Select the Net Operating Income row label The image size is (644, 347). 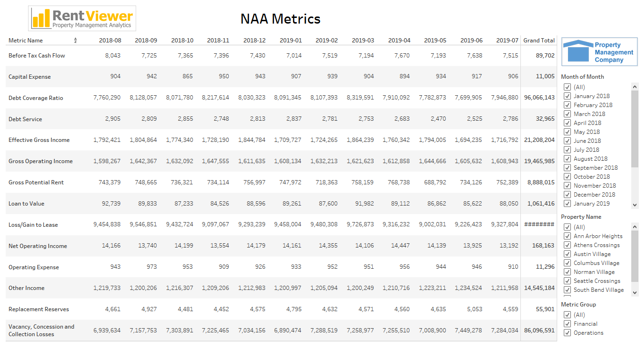pyautogui.click(x=38, y=246)
